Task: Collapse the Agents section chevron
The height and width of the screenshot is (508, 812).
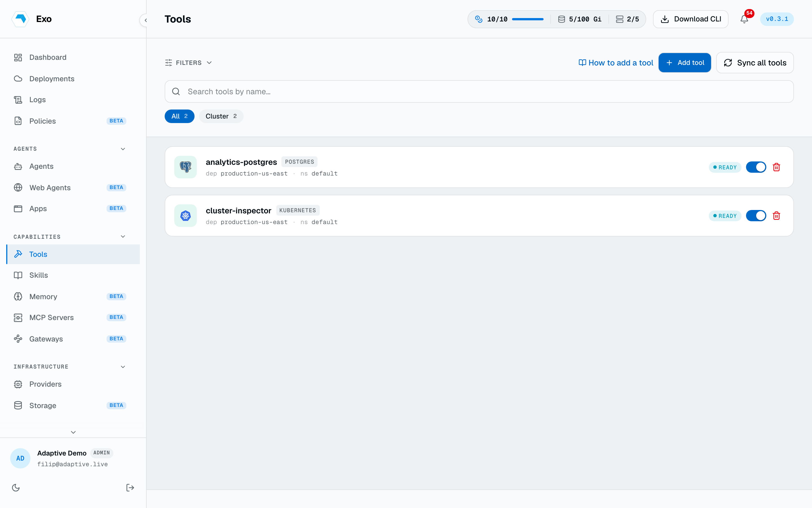Action: (123, 149)
